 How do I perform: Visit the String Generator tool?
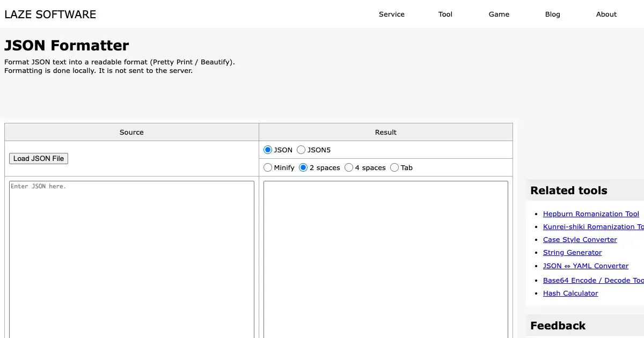click(x=572, y=253)
